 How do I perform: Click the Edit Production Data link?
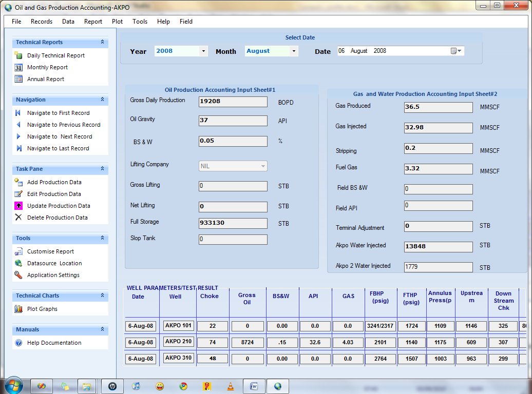tap(54, 194)
